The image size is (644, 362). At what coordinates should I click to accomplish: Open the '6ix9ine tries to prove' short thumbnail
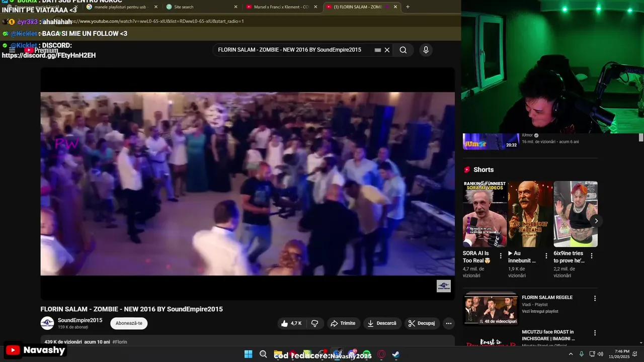(x=576, y=214)
